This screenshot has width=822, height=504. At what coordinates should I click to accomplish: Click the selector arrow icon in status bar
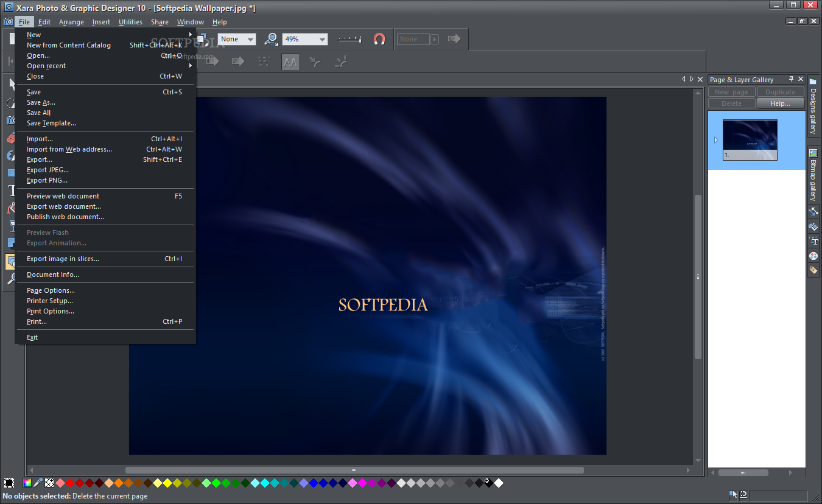tap(733, 495)
